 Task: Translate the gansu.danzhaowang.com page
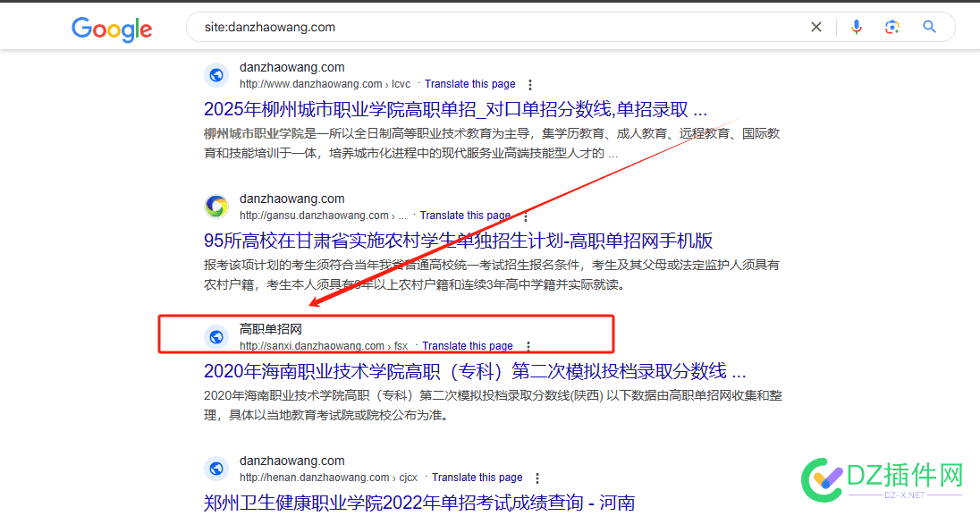coord(465,216)
